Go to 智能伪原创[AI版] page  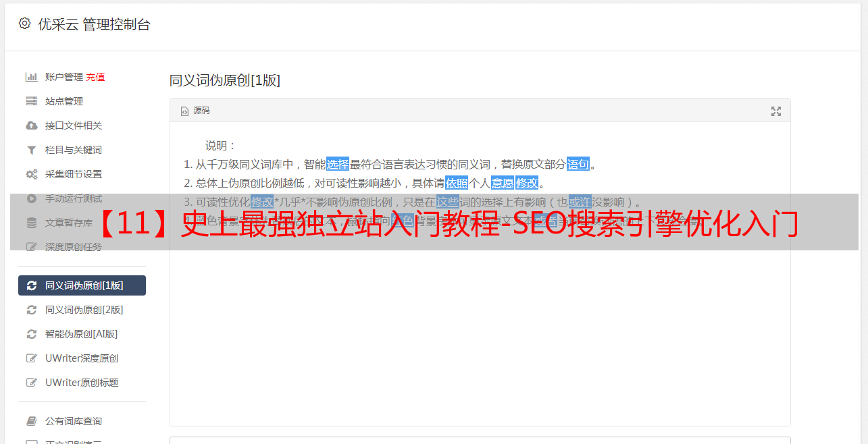click(x=82, y=334)
